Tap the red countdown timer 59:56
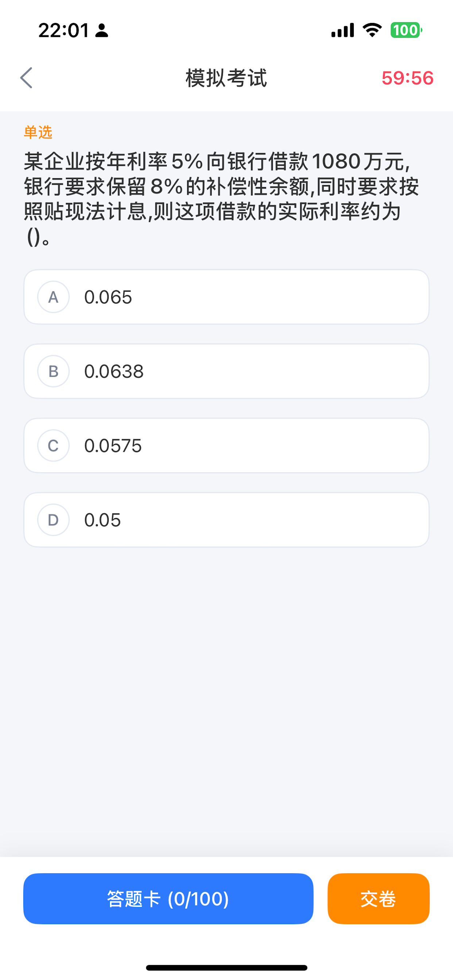The height and width of the screenshot is (980, 453). (407, 78)
